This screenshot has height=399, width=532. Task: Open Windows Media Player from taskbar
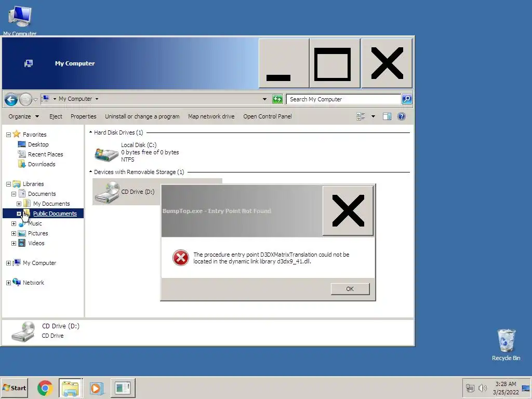click(x=96, y=388)
